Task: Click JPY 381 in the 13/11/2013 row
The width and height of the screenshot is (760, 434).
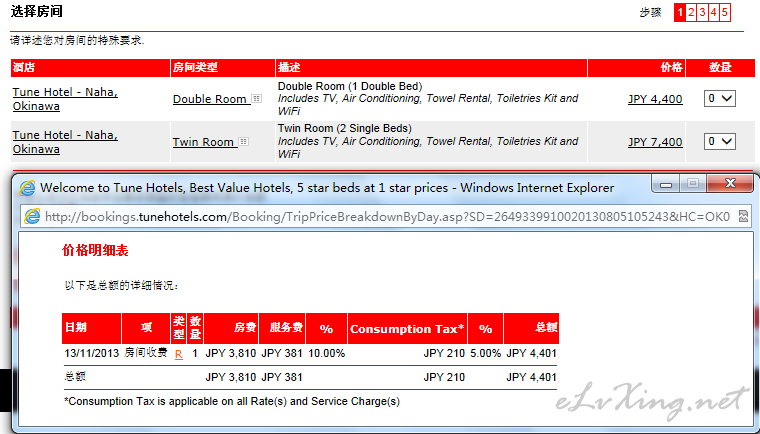Action: 282,353
